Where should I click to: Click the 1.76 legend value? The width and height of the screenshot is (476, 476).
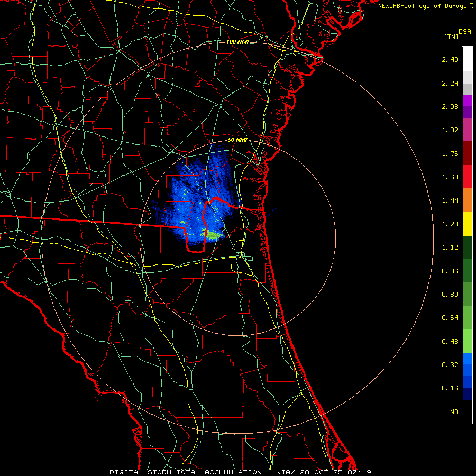[450, 153]
